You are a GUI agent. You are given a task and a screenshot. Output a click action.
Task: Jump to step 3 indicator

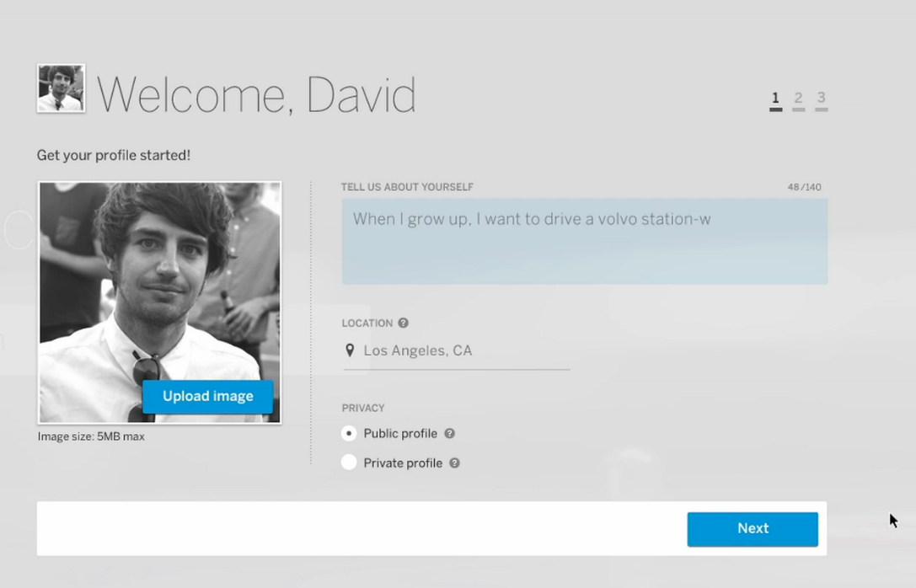click(821, 100)
